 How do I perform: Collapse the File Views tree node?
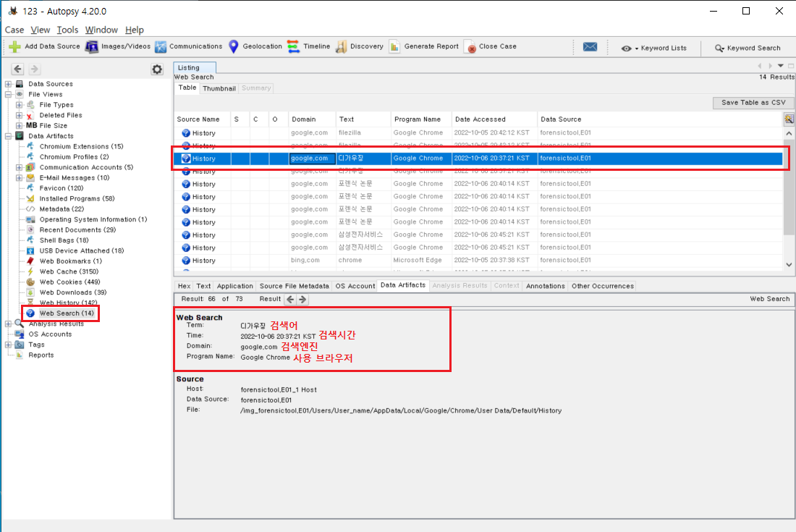(9, 94)
